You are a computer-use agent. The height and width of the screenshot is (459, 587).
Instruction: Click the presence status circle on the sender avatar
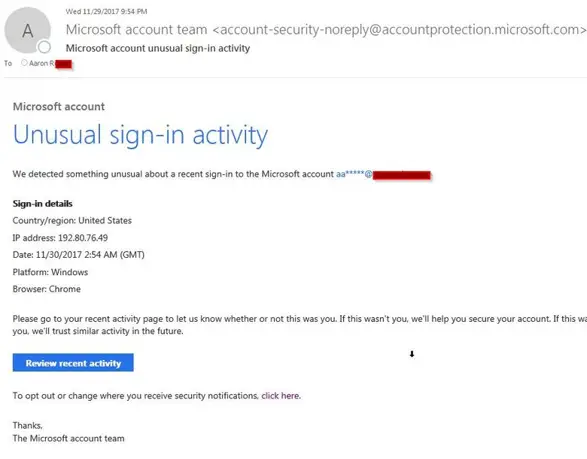point(44,47)
